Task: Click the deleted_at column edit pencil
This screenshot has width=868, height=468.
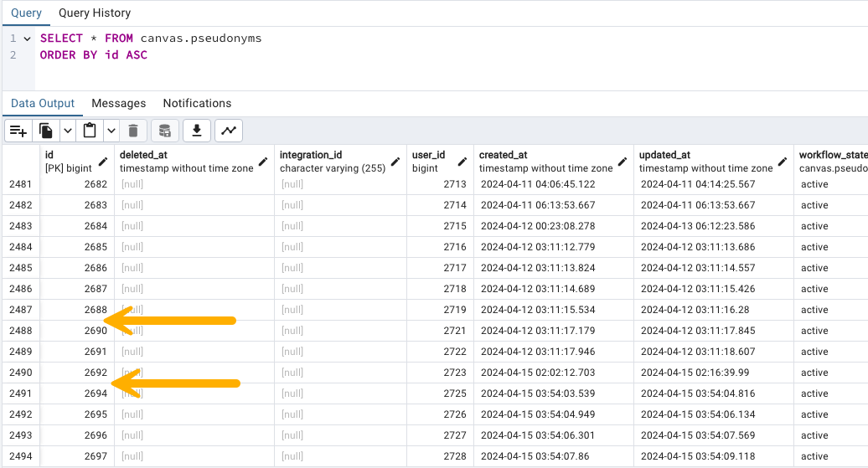Action: pos(263,162)
